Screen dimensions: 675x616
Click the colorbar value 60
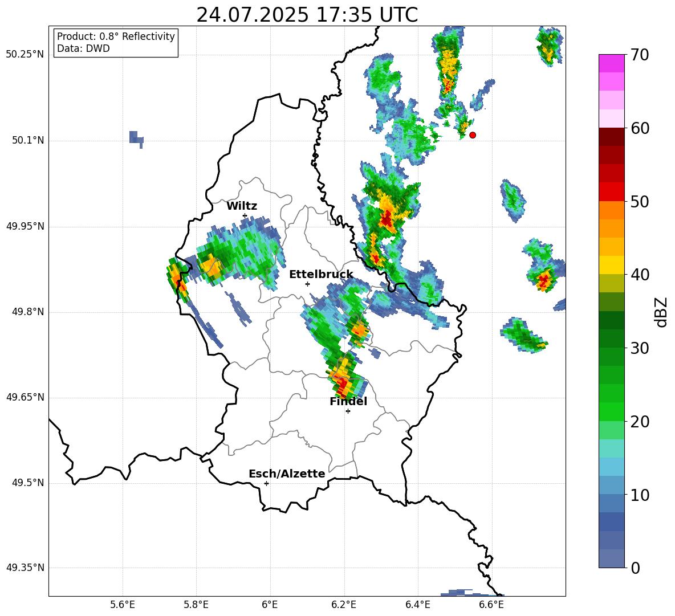(x=640, y=128)
